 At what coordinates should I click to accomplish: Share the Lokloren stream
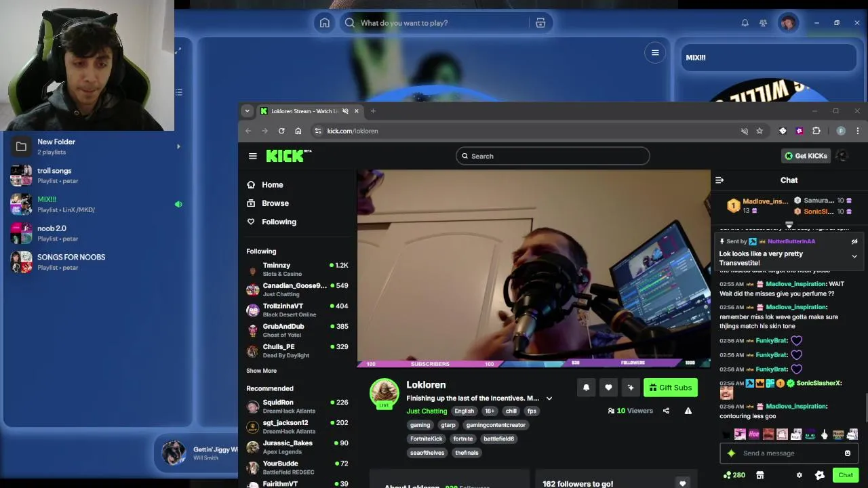[666, 411]
